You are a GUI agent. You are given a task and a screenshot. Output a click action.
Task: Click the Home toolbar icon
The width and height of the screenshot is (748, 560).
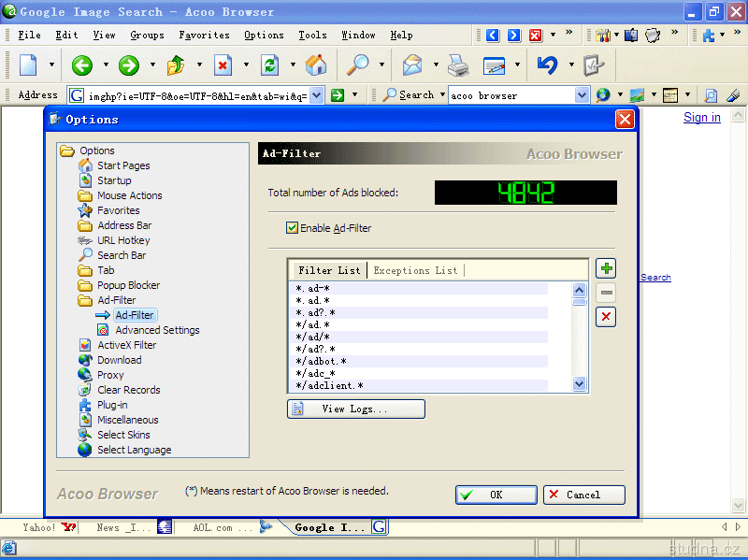click(316, 65)
